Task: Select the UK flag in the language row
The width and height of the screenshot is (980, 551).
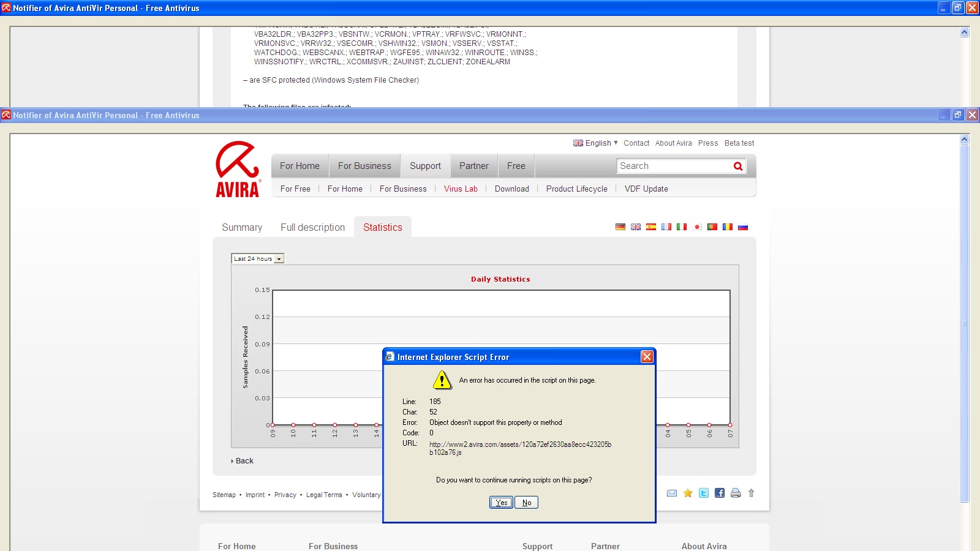Action: (x=636, y=227)
